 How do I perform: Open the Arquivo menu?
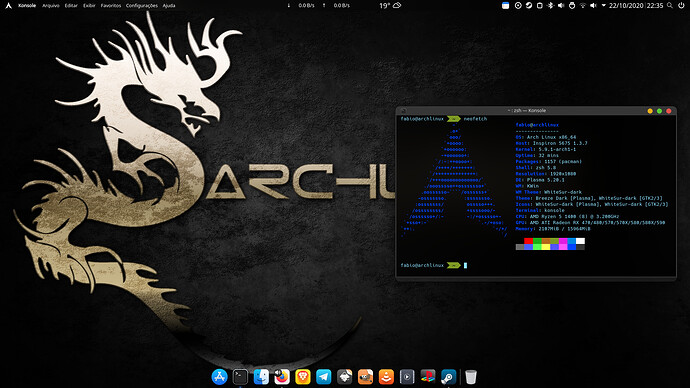(x=51, y=5)
